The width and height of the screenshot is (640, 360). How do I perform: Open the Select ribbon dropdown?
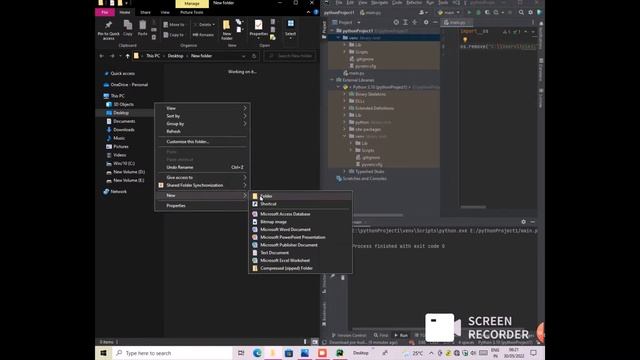[x=291, y=29]
